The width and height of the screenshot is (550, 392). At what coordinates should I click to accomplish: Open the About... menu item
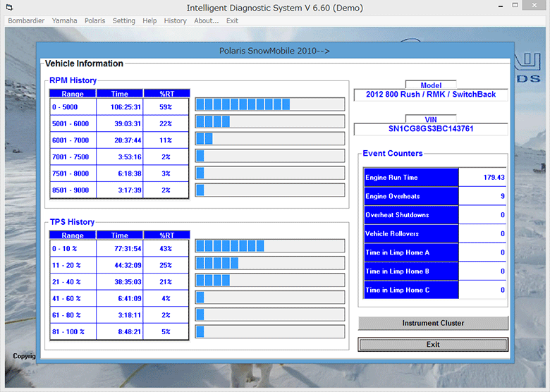pyautogui.click(x=206, y=20)
